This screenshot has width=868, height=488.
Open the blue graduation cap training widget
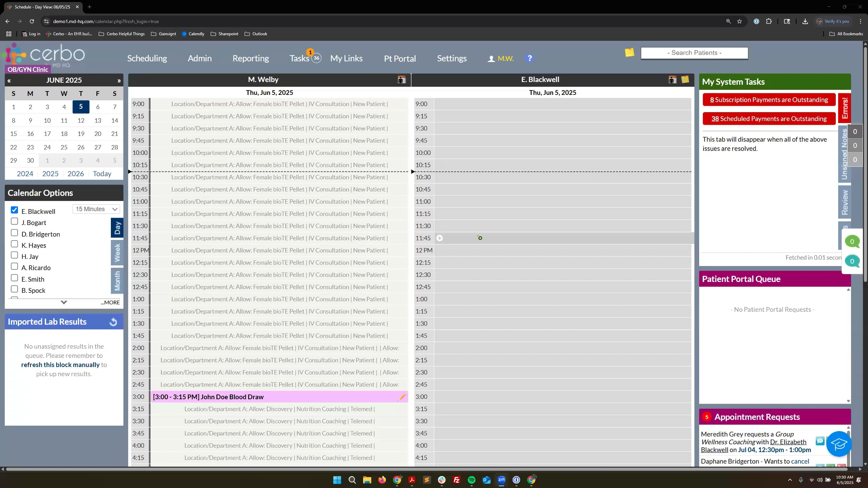point(839,444)
